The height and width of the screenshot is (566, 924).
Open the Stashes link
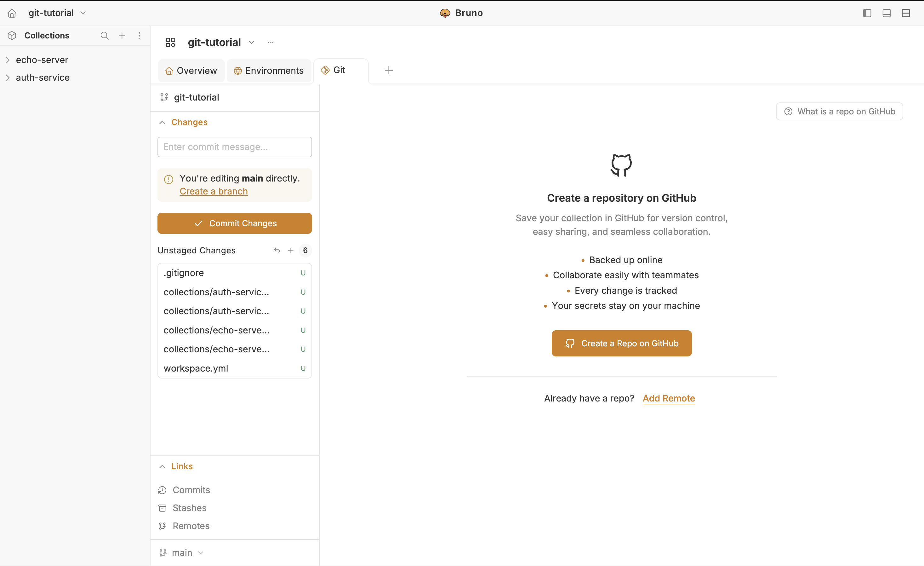(183, 508)
